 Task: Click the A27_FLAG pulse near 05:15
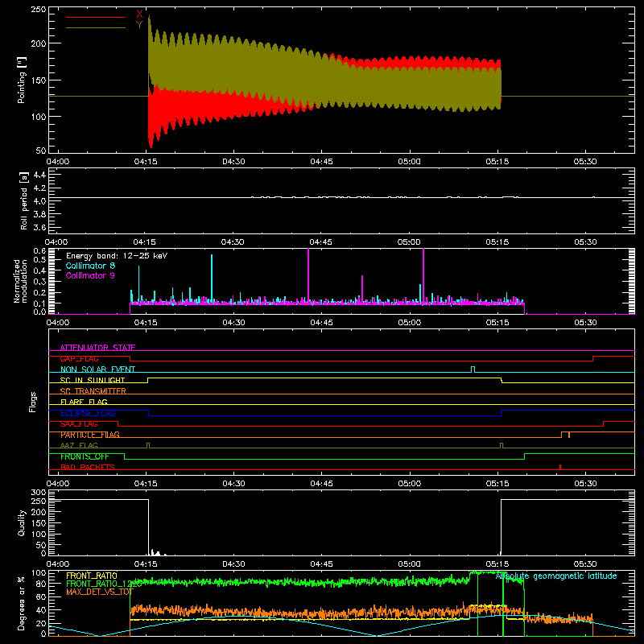[x=502, y=445]
